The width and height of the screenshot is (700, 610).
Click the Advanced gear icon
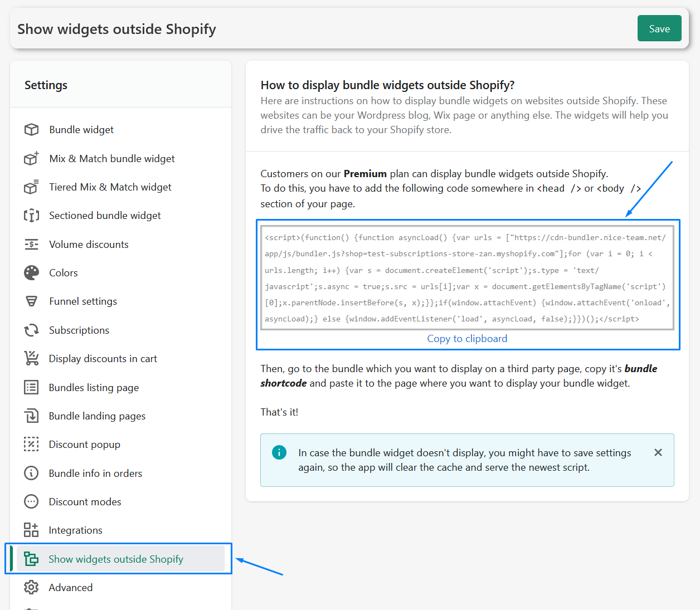click(31, 587)
